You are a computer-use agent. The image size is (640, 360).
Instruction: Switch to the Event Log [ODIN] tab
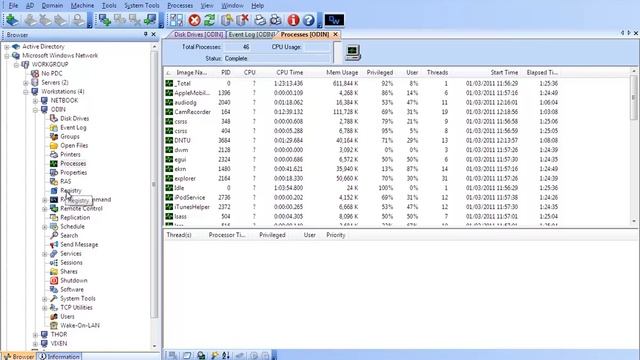(x=251, y=35)
